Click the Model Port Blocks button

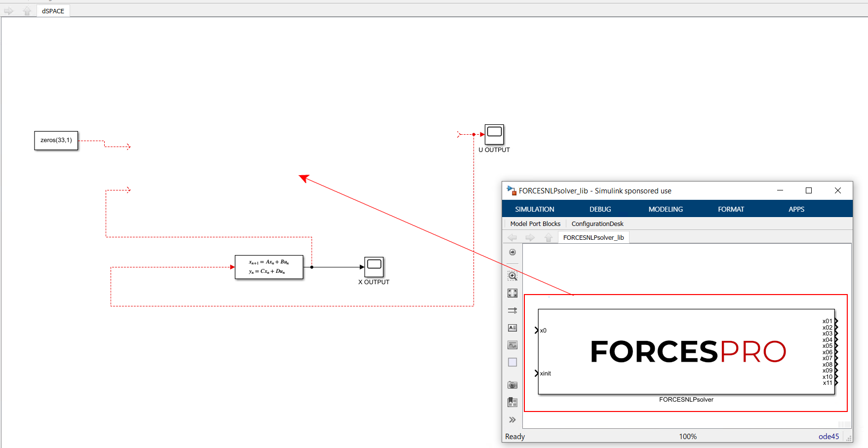click(x=535, y=224)
